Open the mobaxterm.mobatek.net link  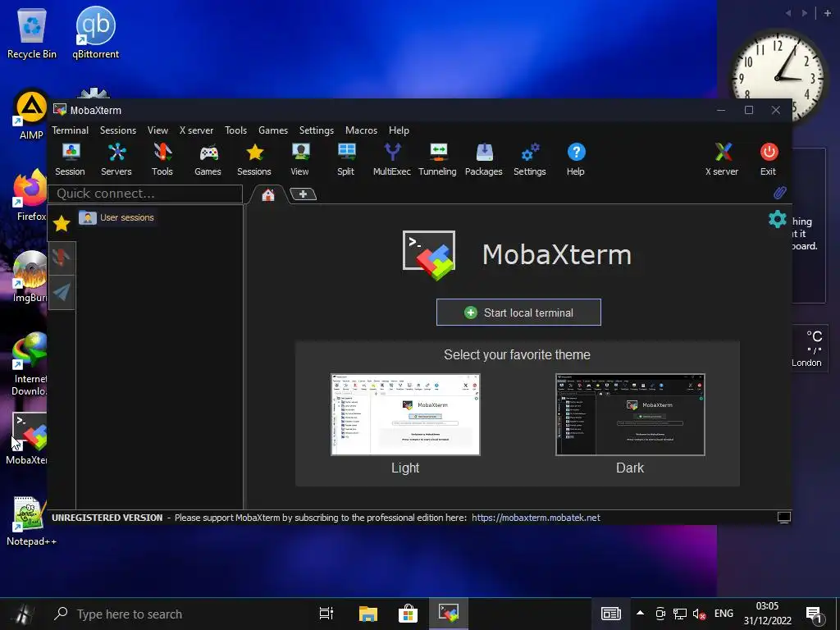pos(536,518)
